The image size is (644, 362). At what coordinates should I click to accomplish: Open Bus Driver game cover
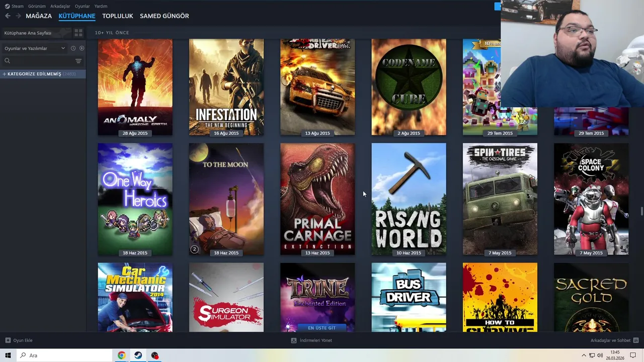[x=409, y=297]
